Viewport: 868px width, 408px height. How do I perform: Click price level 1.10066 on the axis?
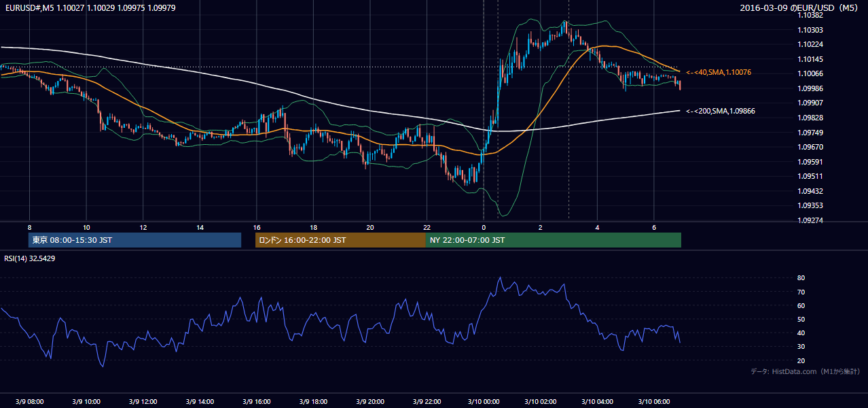click(x=811, y=73)
